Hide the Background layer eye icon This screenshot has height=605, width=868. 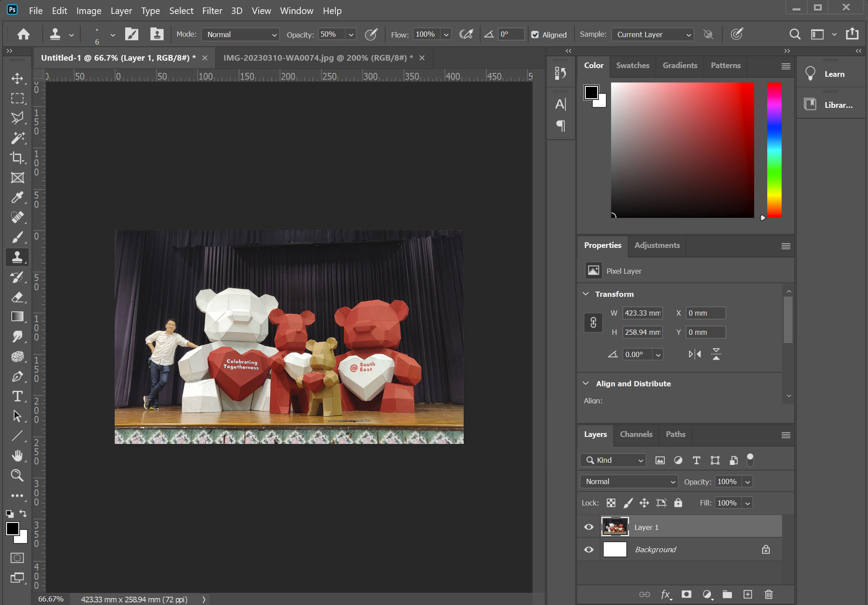click(x=589, y=550)
